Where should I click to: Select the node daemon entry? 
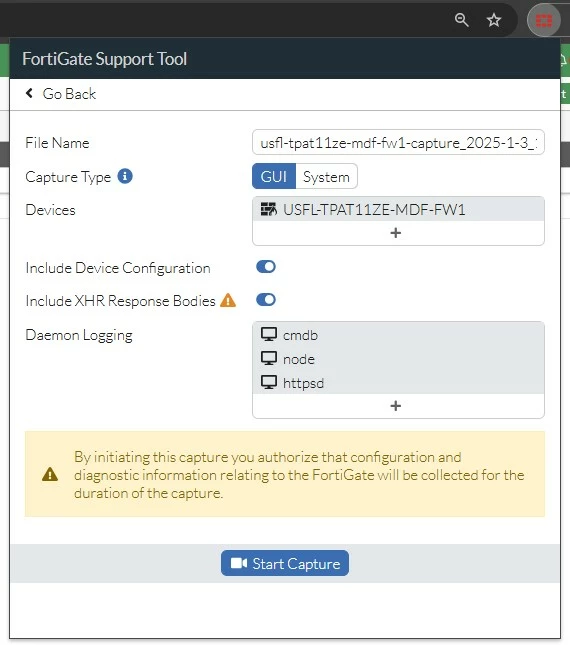[398, 359]
